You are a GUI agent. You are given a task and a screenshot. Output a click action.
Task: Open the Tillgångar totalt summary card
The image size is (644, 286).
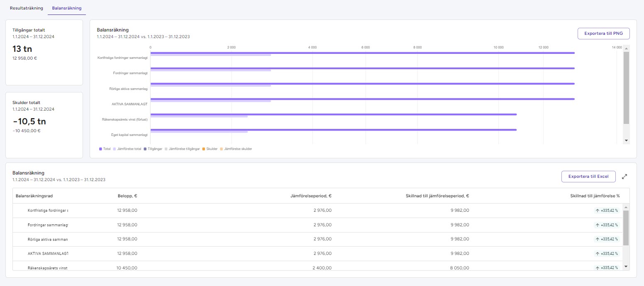(44, 52)
